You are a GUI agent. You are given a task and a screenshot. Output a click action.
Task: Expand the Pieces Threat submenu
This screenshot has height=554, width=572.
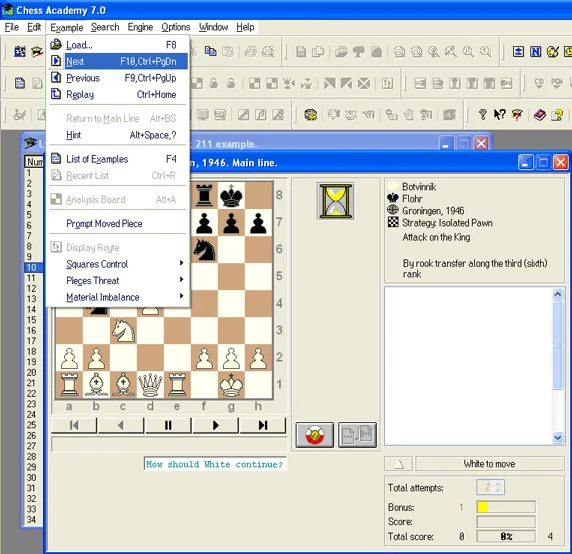pos(117,280)
